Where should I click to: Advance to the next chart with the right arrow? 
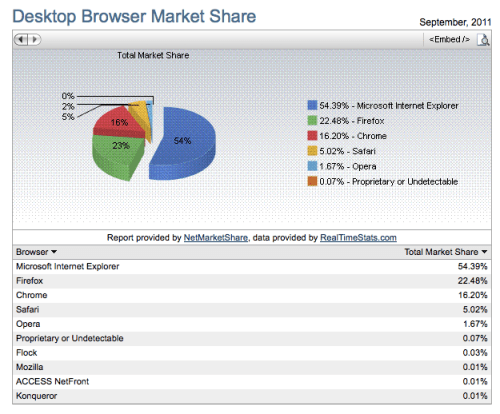34,39
